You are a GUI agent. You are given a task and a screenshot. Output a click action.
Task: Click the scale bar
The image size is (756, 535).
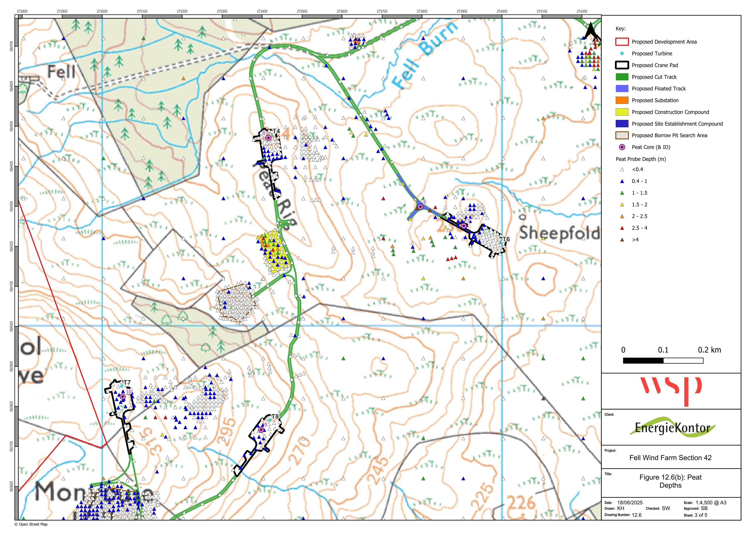[663, 361]
